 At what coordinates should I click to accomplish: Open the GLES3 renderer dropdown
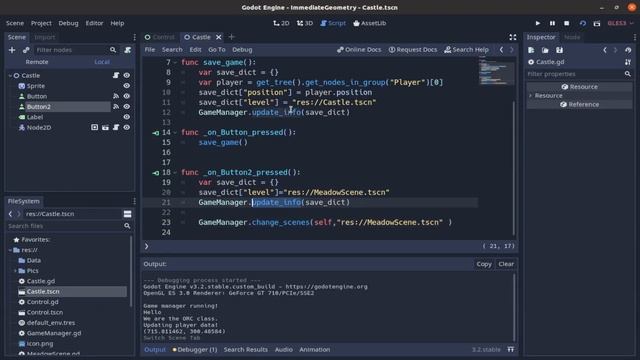(620, 23)
